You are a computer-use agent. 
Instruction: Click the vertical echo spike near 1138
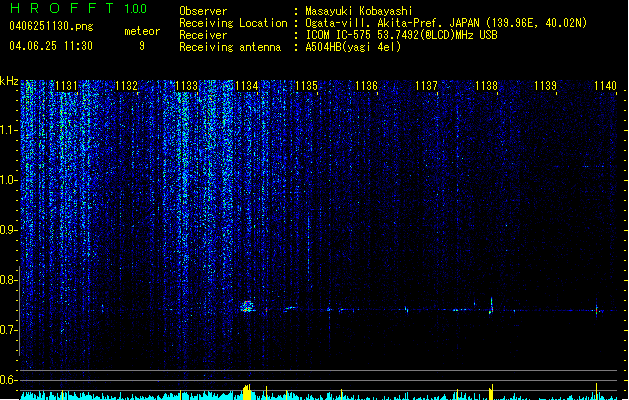coord(491,306)
